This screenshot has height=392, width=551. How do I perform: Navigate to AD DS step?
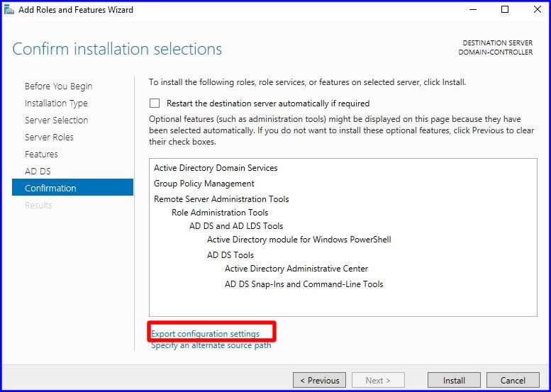tap(38, 171)
